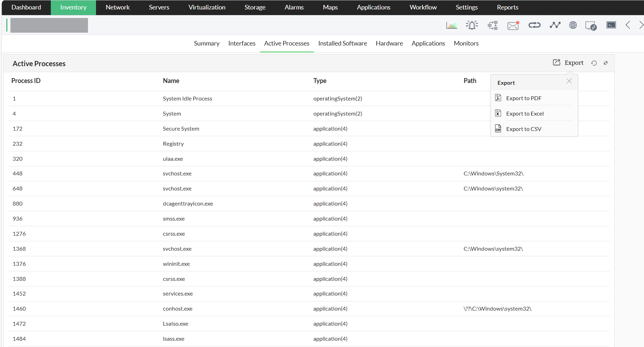Image resolution: width=644 pixels, height=347 pixels.
Task: Switch to the Hardware tab
Action: (389, 43)
